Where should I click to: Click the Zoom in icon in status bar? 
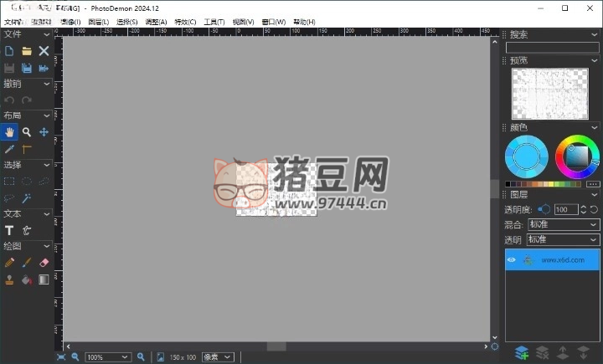point(142,357)
